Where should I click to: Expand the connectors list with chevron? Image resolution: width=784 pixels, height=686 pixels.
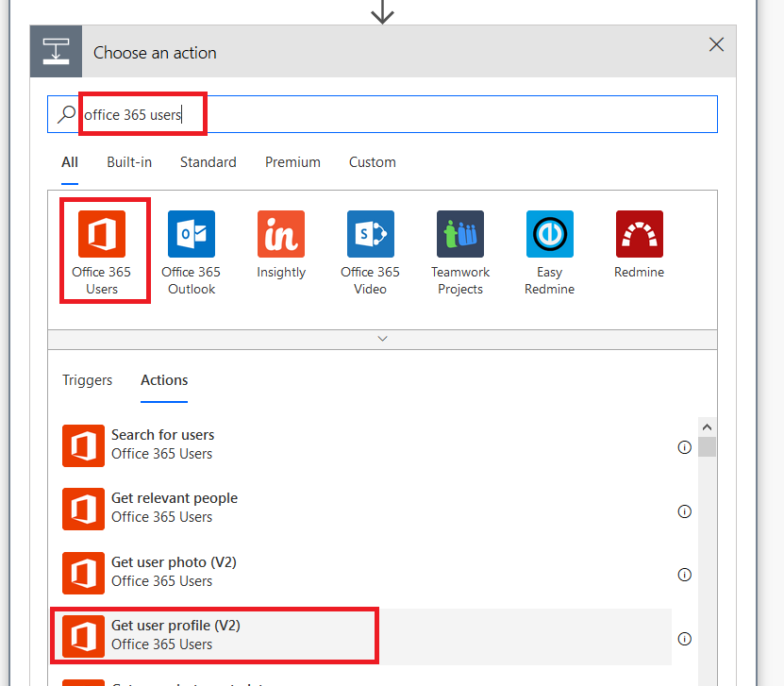coord(382,339)
